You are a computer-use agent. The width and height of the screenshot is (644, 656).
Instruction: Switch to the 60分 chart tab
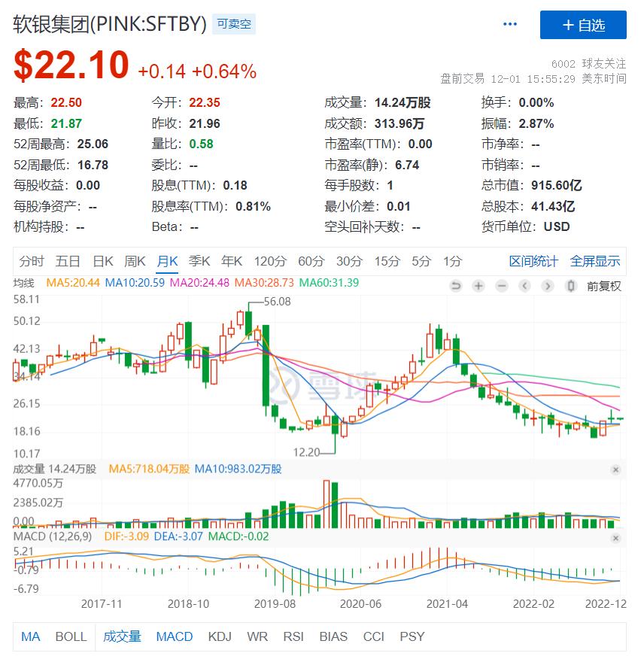click(x=311, y=262)
